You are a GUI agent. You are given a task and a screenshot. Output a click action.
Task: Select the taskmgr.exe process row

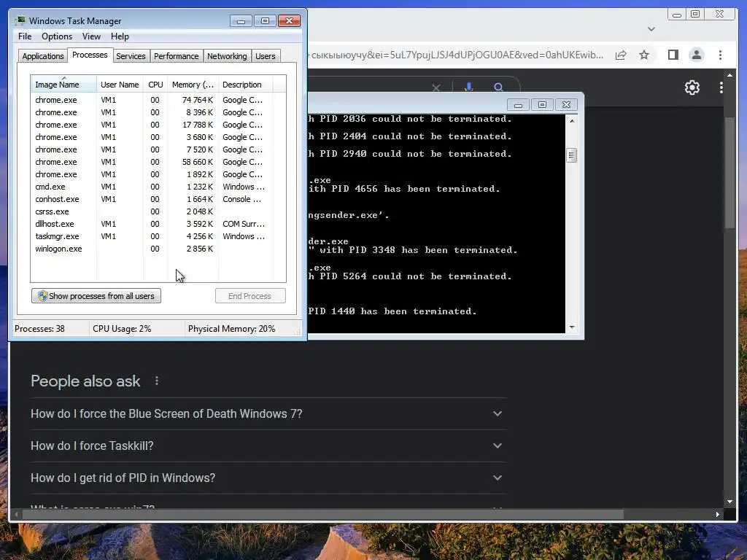(158, 236)
